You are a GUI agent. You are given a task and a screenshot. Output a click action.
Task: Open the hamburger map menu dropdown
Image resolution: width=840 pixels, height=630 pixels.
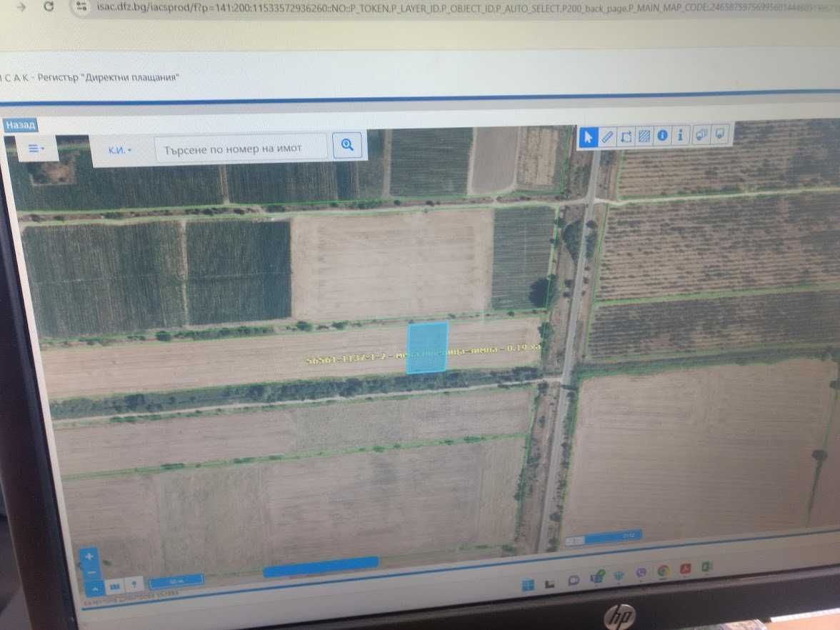pos(36,149)
